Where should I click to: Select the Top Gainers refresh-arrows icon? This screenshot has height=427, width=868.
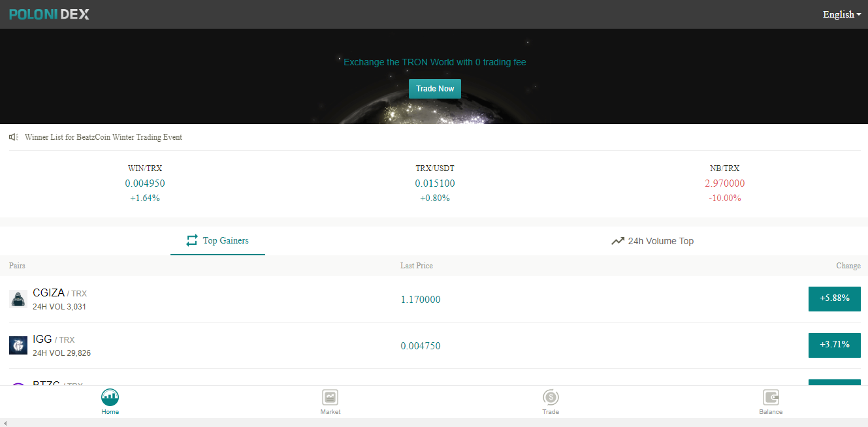191,240
